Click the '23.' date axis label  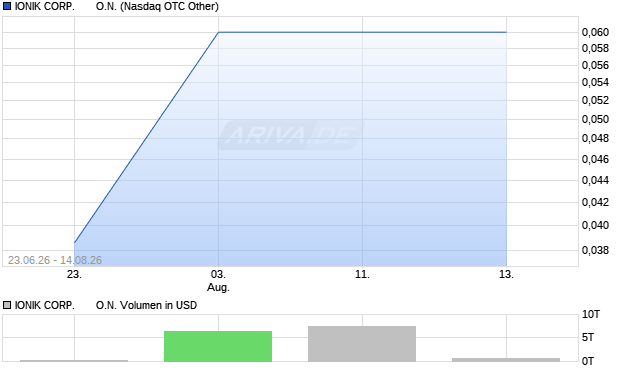pyautogui.click(x=74, y=274)
